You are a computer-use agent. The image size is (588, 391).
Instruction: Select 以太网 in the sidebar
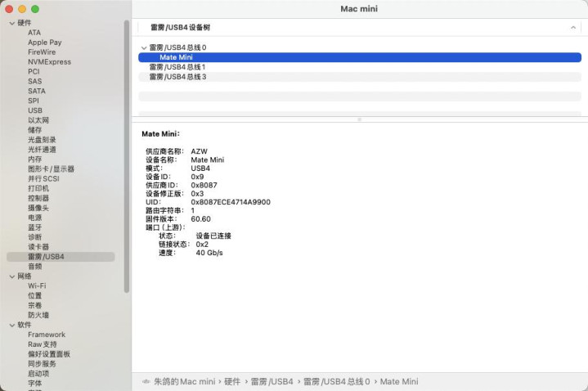38,120
